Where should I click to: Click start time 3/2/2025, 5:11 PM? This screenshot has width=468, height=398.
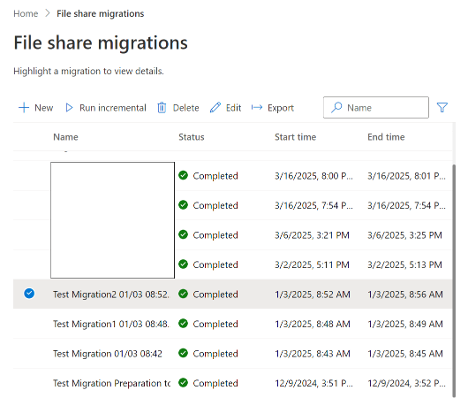[312, 265]
